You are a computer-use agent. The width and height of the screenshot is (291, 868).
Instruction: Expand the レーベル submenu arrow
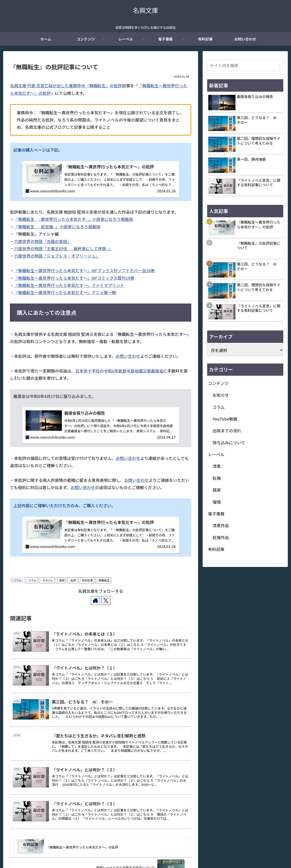[x=143, y=39]
